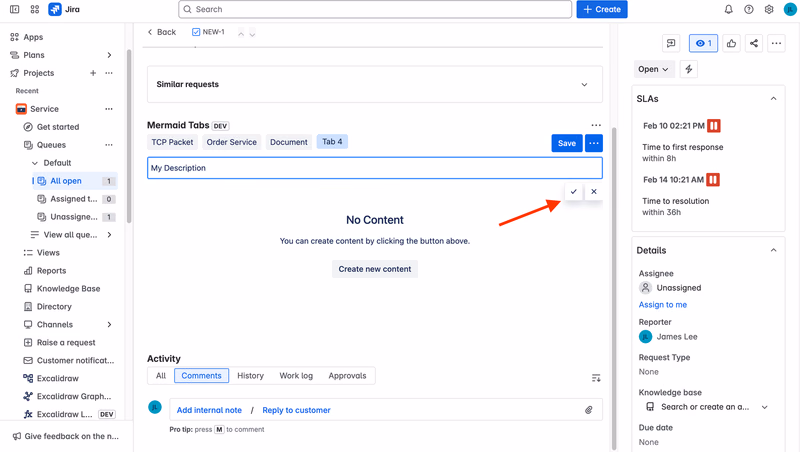Go to next issue with the down arrow
This screenshot has height=452, width=800.
click(252, 34)
